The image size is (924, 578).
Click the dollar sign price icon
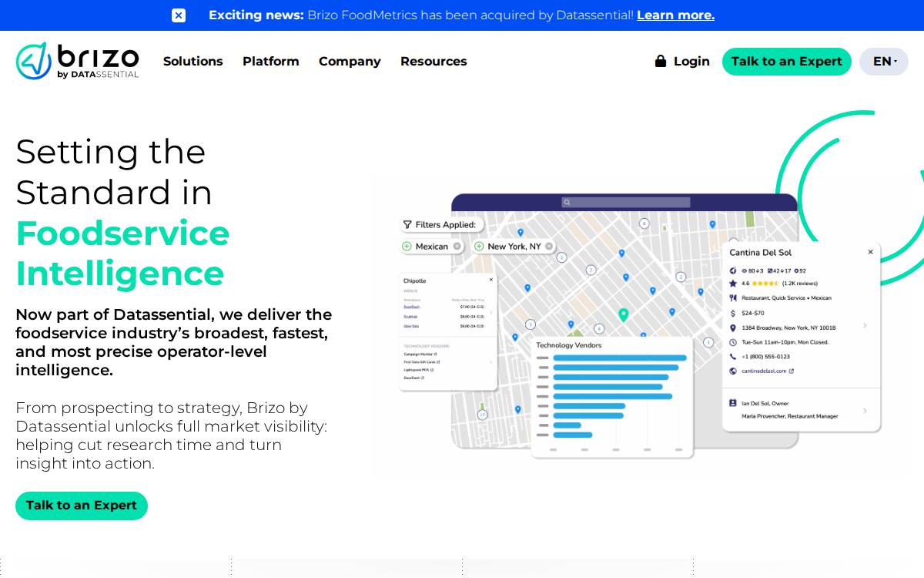tap(733, 313)
